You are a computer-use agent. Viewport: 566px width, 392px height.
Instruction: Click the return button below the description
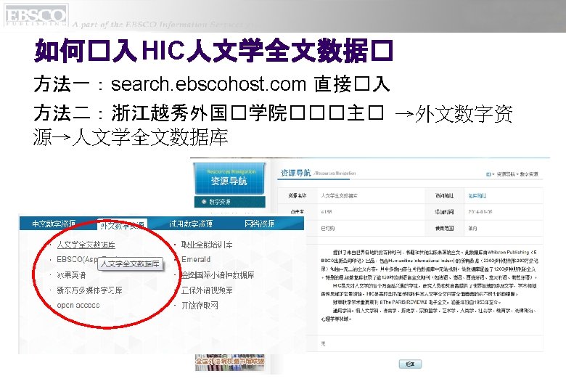[x=410, y=364]
